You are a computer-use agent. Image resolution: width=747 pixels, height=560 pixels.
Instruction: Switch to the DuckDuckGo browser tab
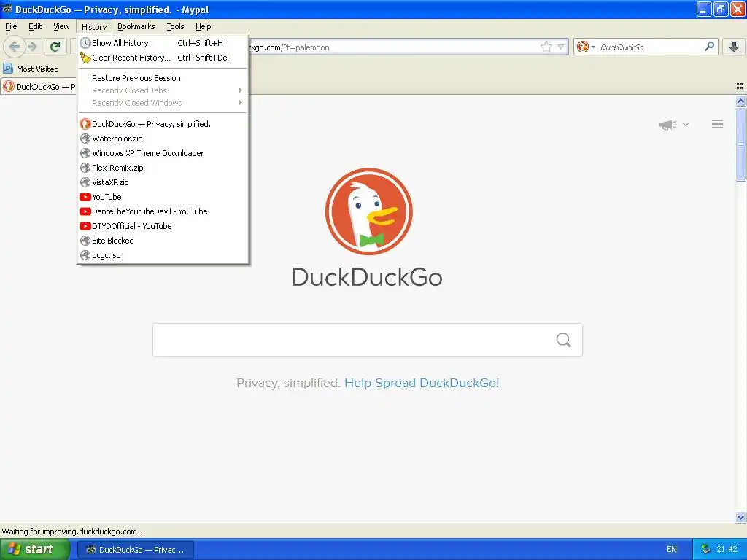coord(39,87)
